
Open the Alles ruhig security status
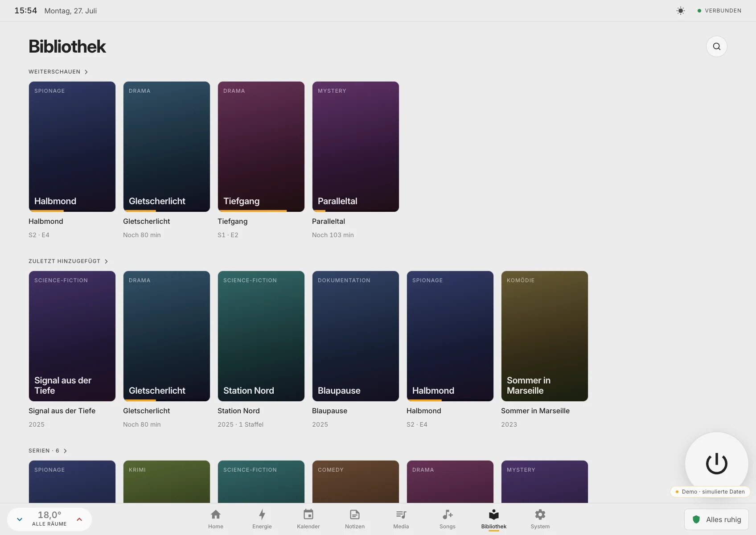716,519
